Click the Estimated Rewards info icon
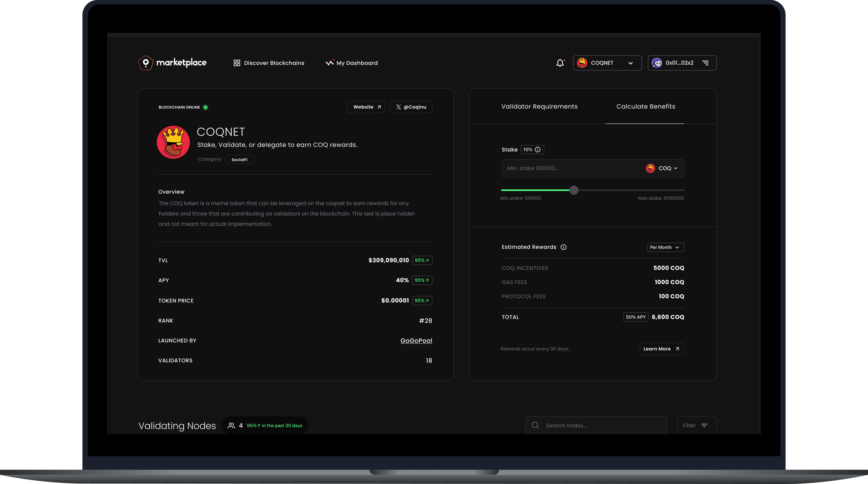 click(564, 247)
